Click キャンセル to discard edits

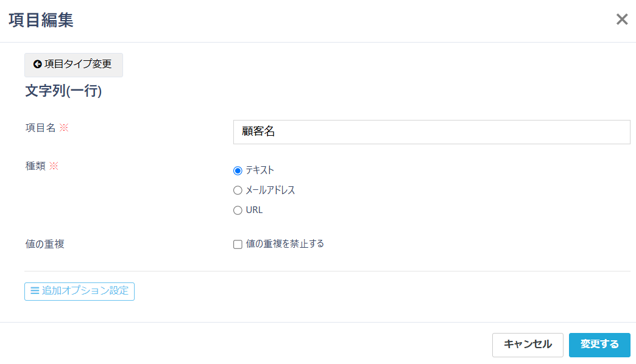pos(528,345)
